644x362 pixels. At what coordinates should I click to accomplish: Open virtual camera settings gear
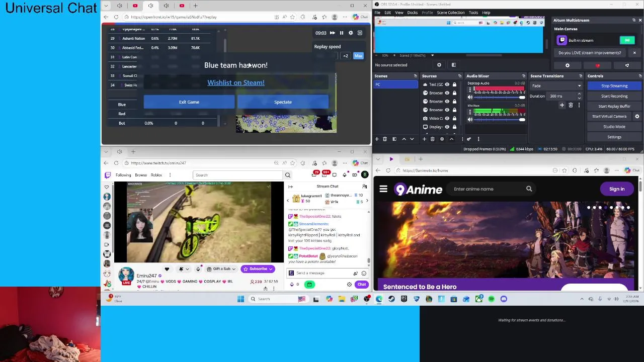(637, 116)
